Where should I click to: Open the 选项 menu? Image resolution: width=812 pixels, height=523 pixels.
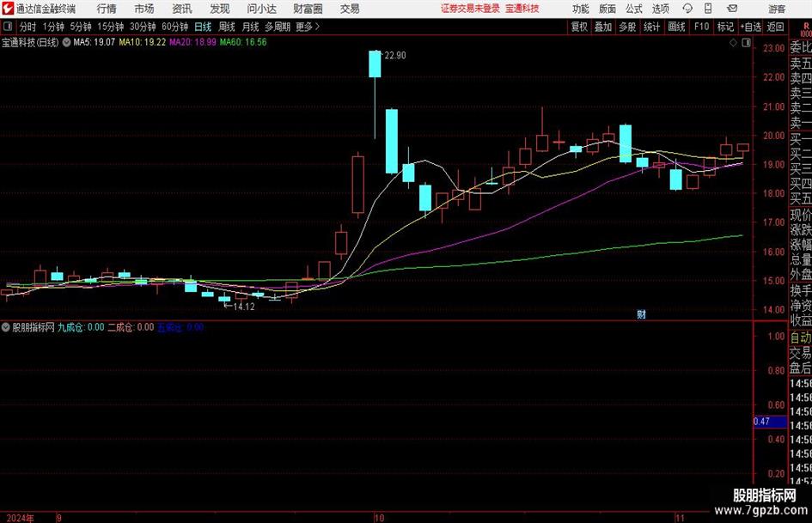pos(660,9)
